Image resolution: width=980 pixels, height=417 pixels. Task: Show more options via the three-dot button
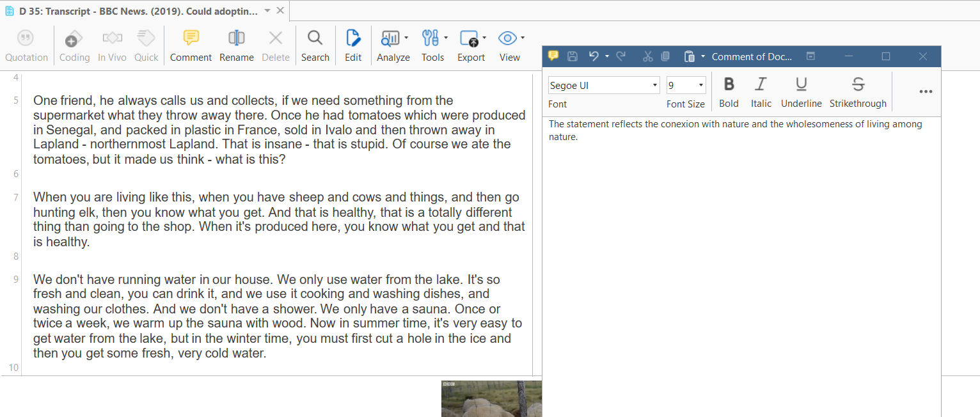[x=925, y=91]
